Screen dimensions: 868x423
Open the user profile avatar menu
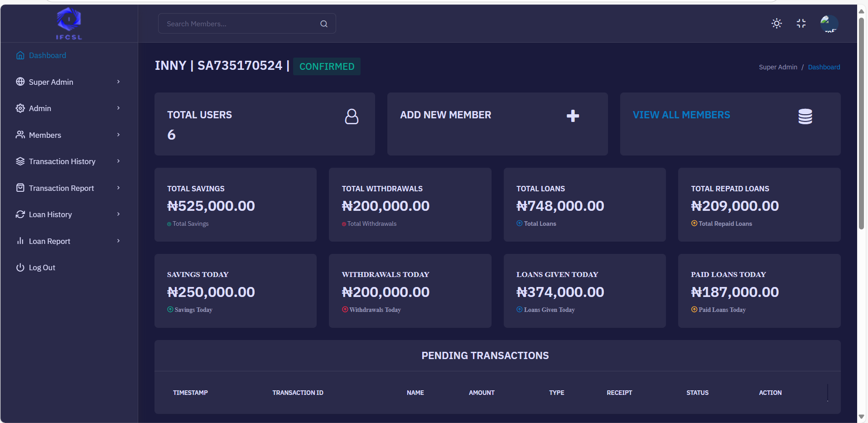click(x=829, y=24)
